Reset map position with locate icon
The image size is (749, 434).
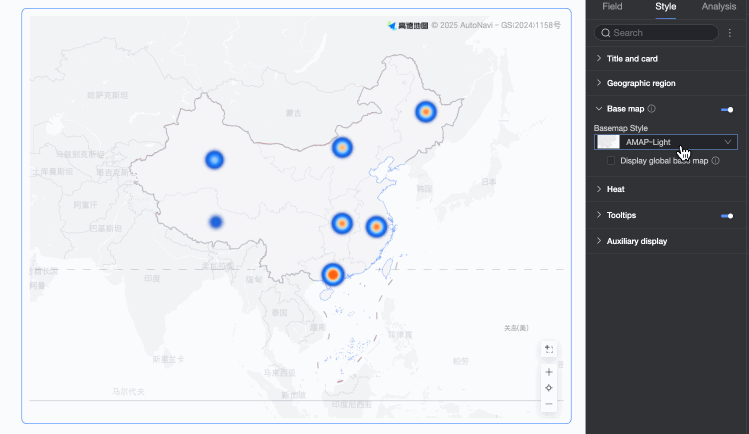pyautogui.click(x=549, y=388)
